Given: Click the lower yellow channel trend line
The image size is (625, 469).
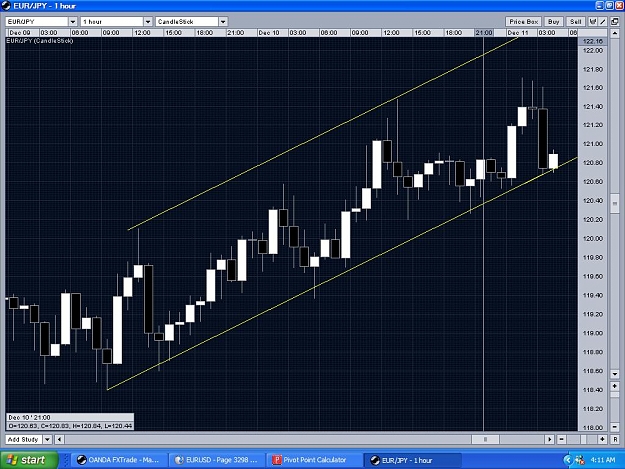Looking at the screenshot, I should (342, 273).
